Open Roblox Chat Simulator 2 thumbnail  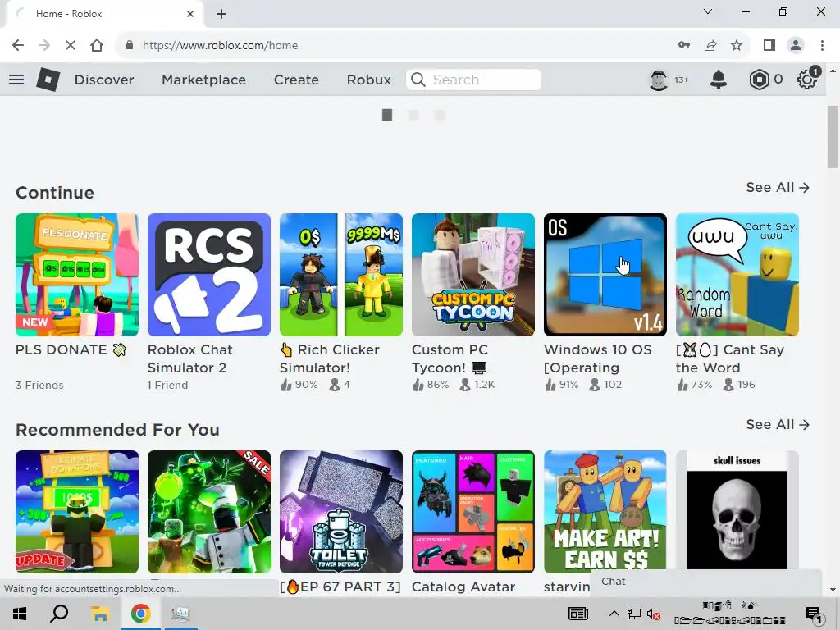coord(209,275)
